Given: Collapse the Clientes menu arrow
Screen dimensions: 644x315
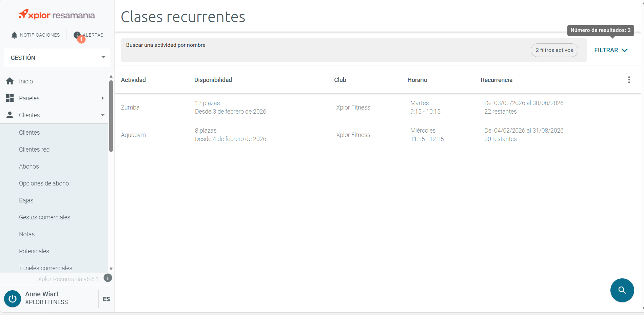Looking at the screenshot, I should (103, 115).
